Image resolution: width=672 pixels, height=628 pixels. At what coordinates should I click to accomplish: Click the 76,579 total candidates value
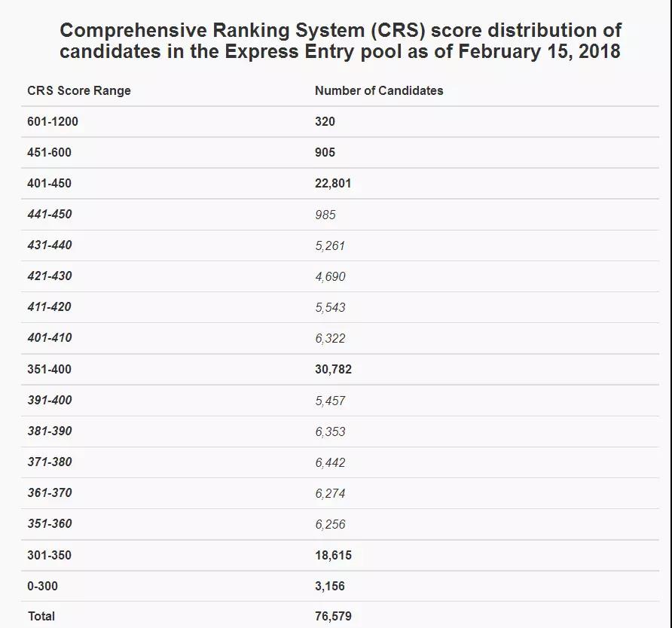(333, 616)
